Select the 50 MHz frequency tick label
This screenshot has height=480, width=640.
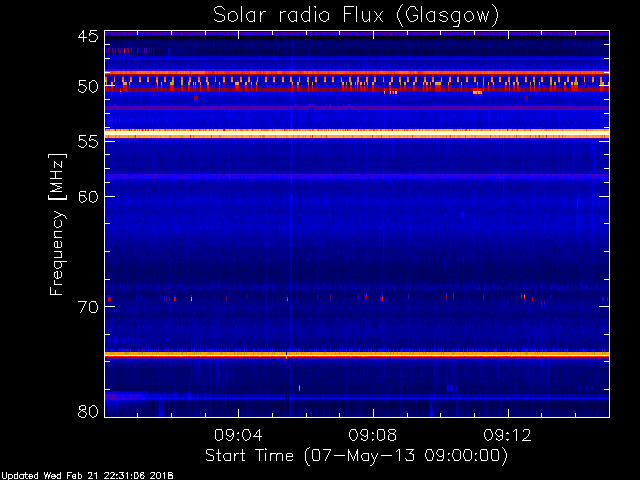pyautogui.click(x=87, y=87)
